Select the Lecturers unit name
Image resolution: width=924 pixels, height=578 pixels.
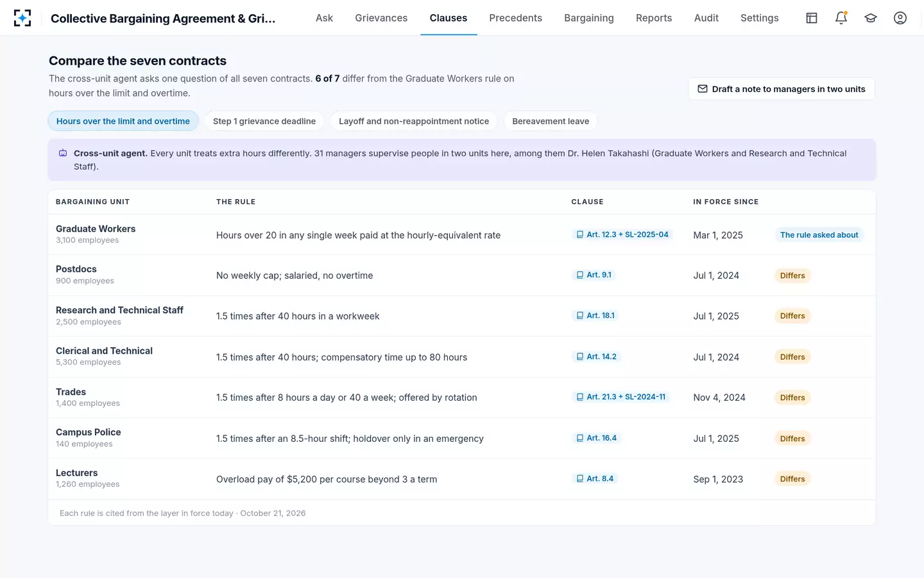77,473
